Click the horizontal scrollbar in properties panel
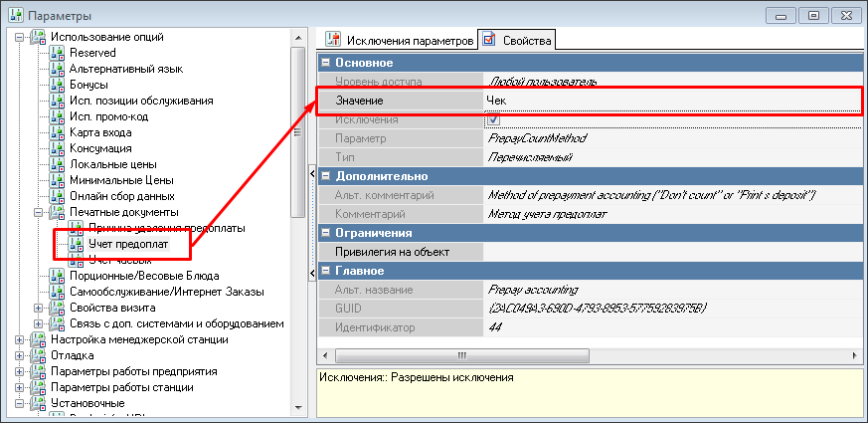This screenshot has height=423, width=868. pyautogui.click(x=587, y=355)
